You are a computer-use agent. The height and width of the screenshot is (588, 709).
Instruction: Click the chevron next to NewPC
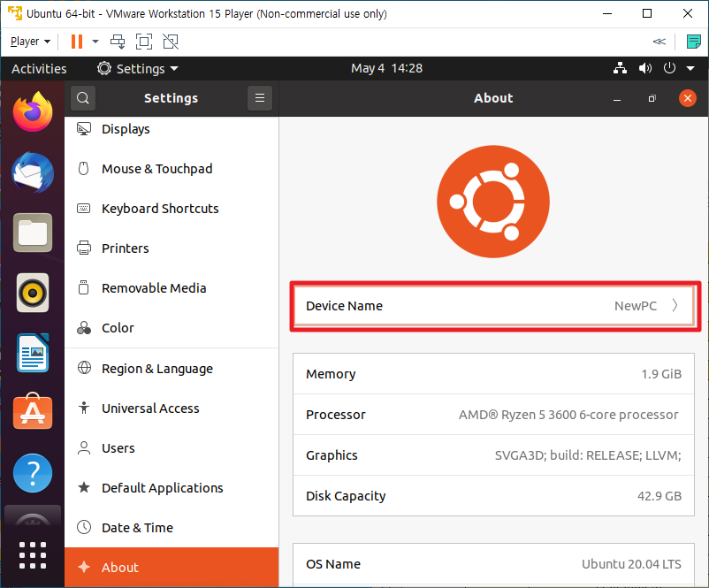[x=675, y=306]
